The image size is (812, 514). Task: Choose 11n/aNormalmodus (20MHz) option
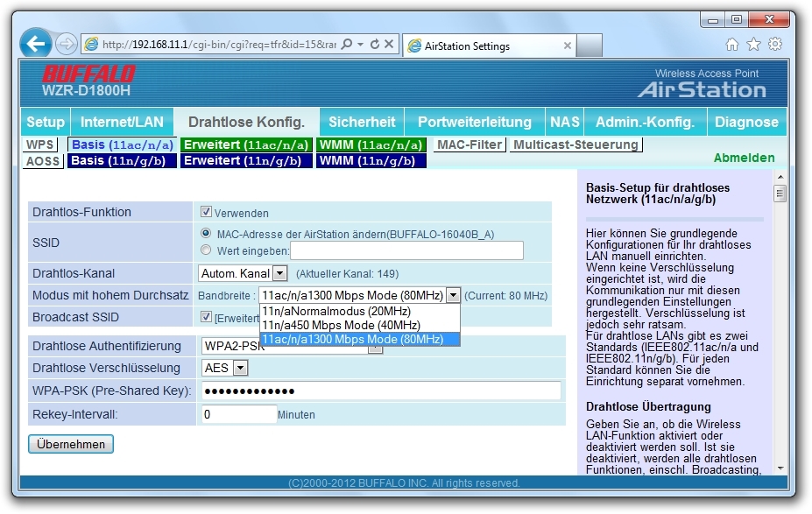[x=359, y=311]
